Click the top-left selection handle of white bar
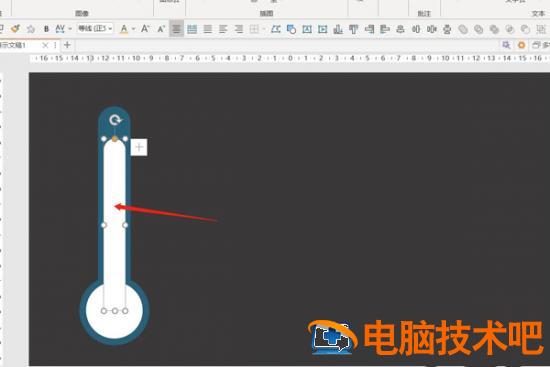 click(x=104, y=139)
